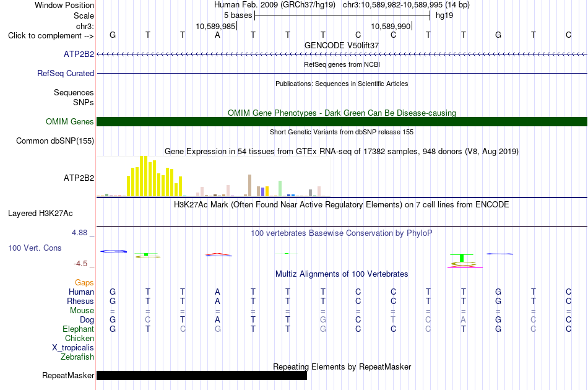Click the tall brown bar in GTEx chart
This screenshot has width=588, height=390.
(x=250, y=185)
